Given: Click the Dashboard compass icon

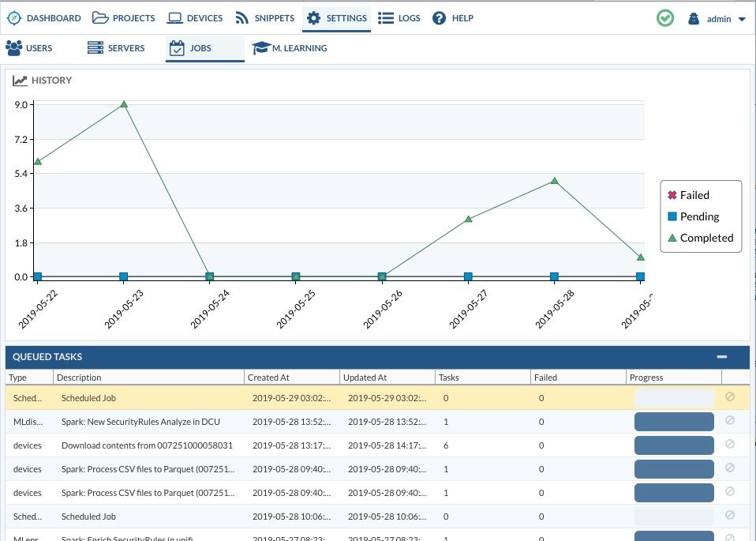Looking at the screenshot, I should pyautogui.click(x=14, y=18).
